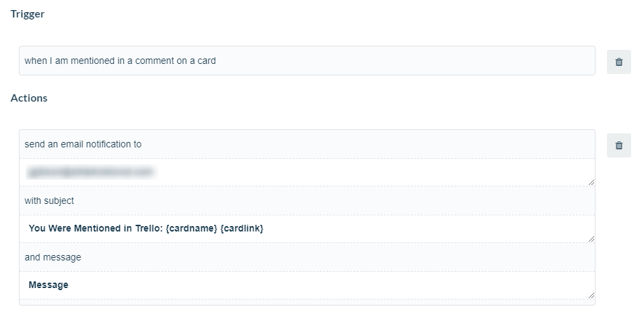Grab the email address textarea resize grip
This screenshot has width=644, height=319.
pos(591,182)
